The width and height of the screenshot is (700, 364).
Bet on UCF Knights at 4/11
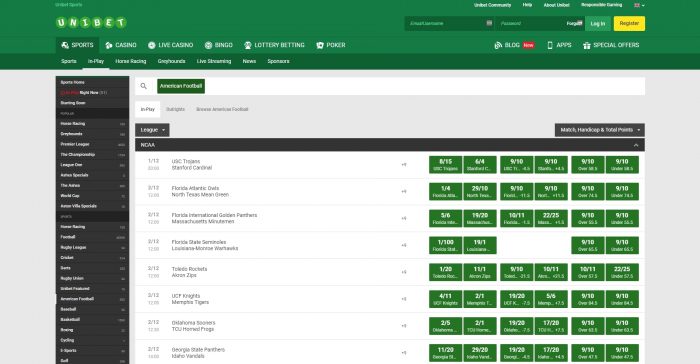click(446, 299)
